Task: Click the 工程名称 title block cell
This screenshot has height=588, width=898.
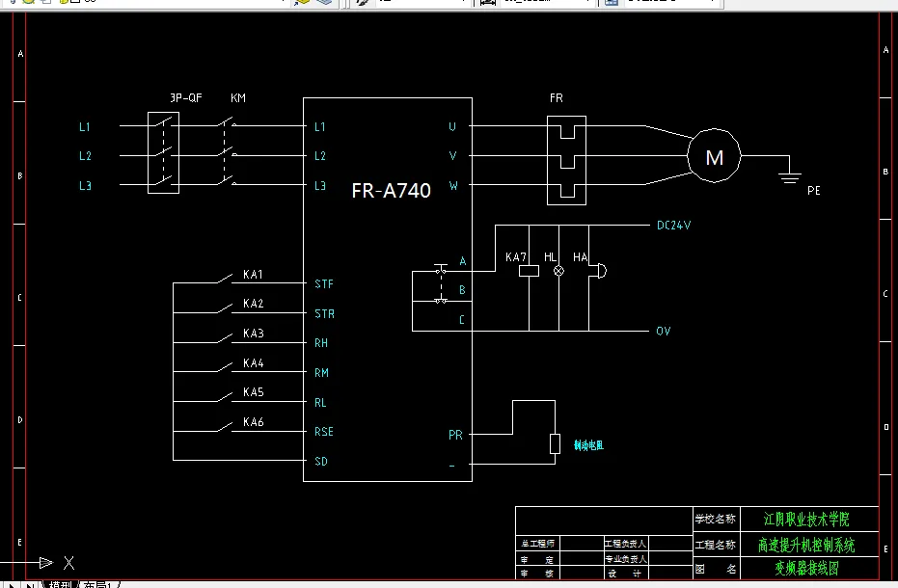Action: pos(716,545)
